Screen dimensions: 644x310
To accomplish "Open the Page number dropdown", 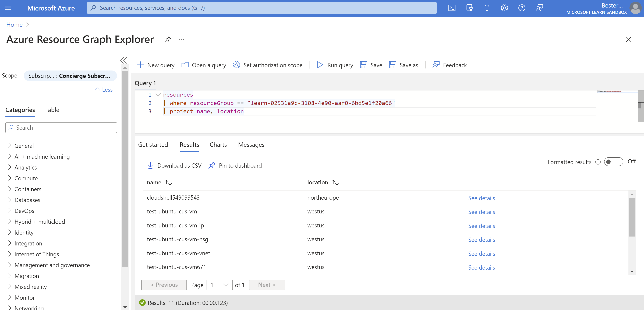I will pyautogui.click(x=220, y=285).
